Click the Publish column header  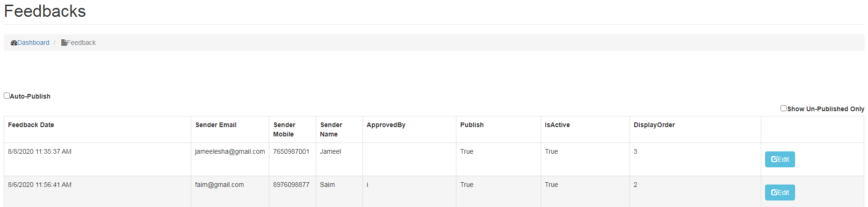pos(472,125)
